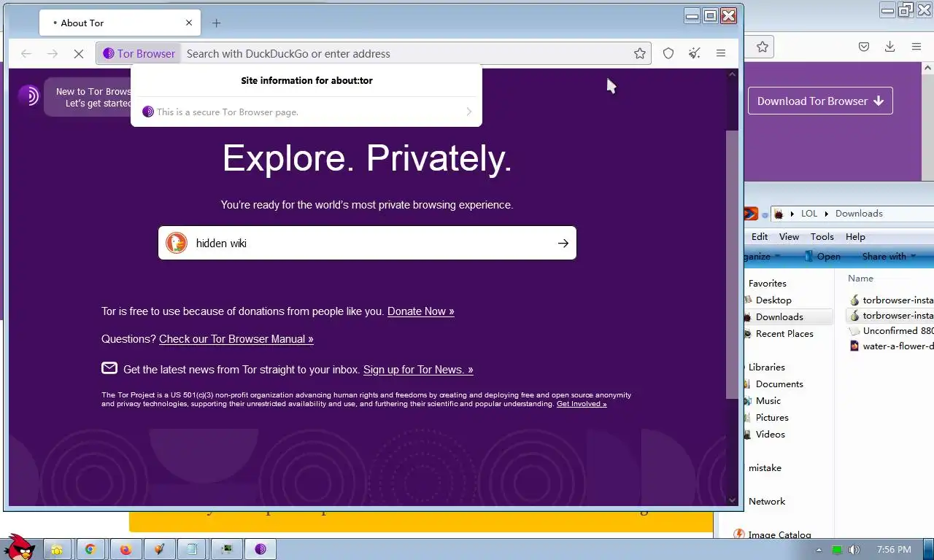The image size is (934, 560).
Task: Expand the Share with dropdown in Explorer
Action: click(x=889, y=257)
